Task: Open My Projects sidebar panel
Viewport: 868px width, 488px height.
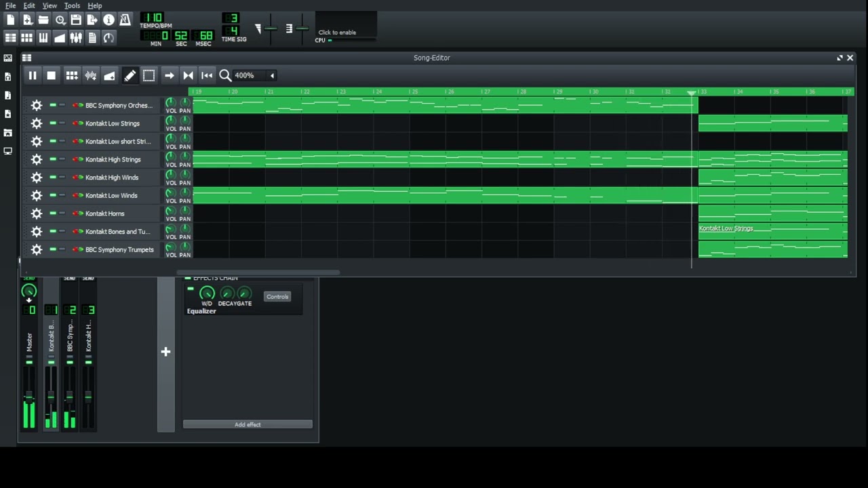Action: click(x=8, y=77)
